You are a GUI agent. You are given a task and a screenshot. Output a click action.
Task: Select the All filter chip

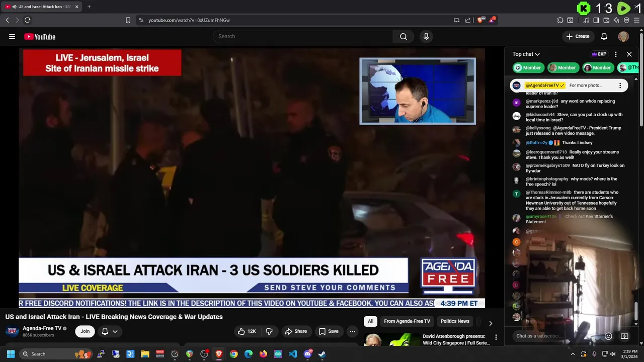(x=370, y=321)
